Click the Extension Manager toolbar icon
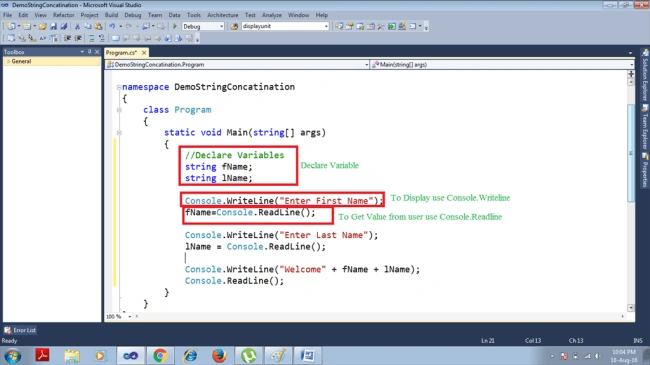Screen dimensions: 650x365 [402, 26]
